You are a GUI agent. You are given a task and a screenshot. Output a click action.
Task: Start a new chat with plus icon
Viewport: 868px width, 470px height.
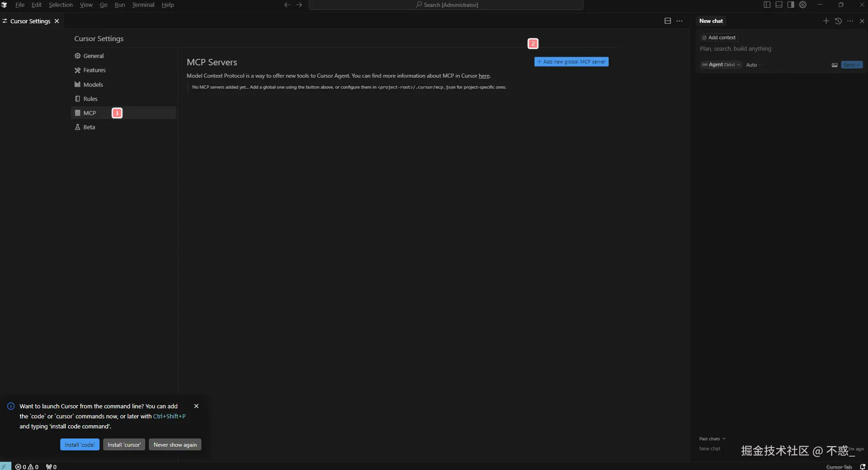point(826,21)
